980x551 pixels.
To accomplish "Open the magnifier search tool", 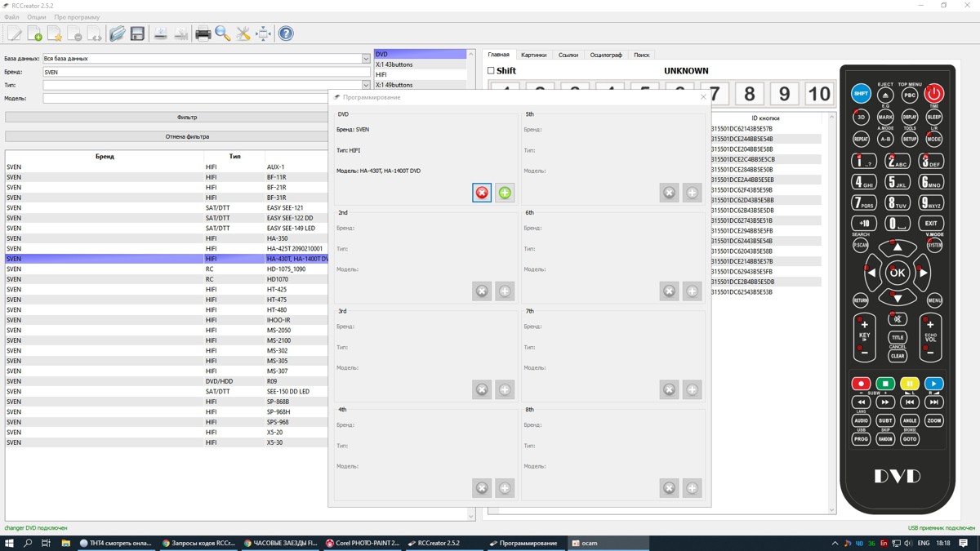I will (x=223, y=33).
